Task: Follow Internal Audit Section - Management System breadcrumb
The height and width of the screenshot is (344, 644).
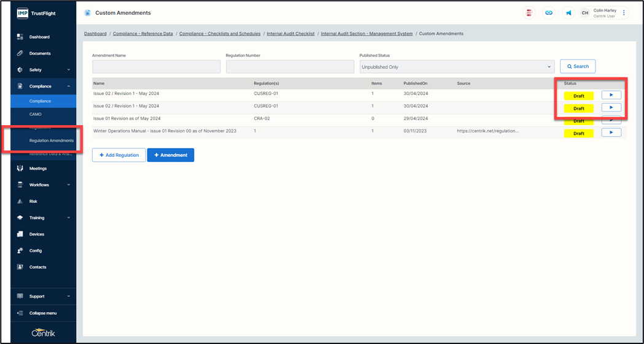Action: point(367,34)
